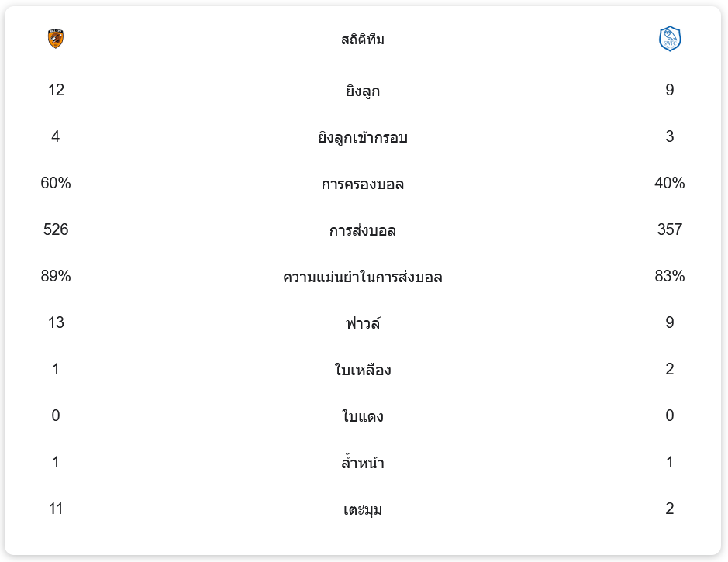Screen dimensions: 728x562
Task: Select the ล้ำหน้า stat label
Action: tap(363, 463)
